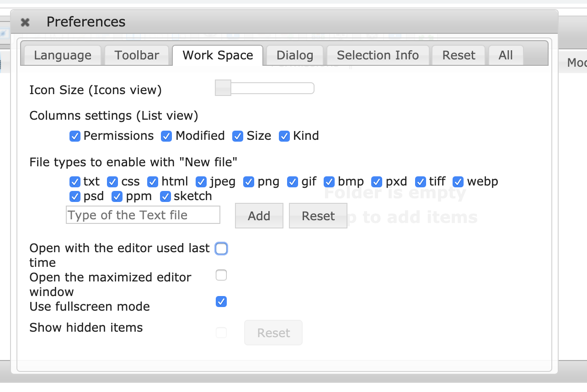Reset the file type list

[318, 215]
